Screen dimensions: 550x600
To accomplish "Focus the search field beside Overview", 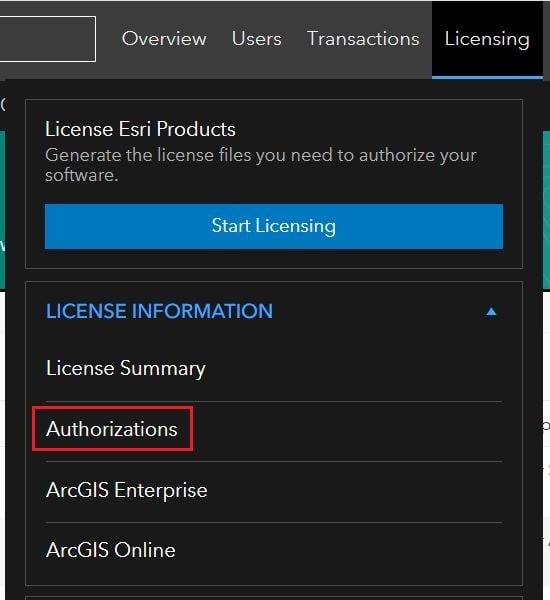I will click(x=47, y=39).
